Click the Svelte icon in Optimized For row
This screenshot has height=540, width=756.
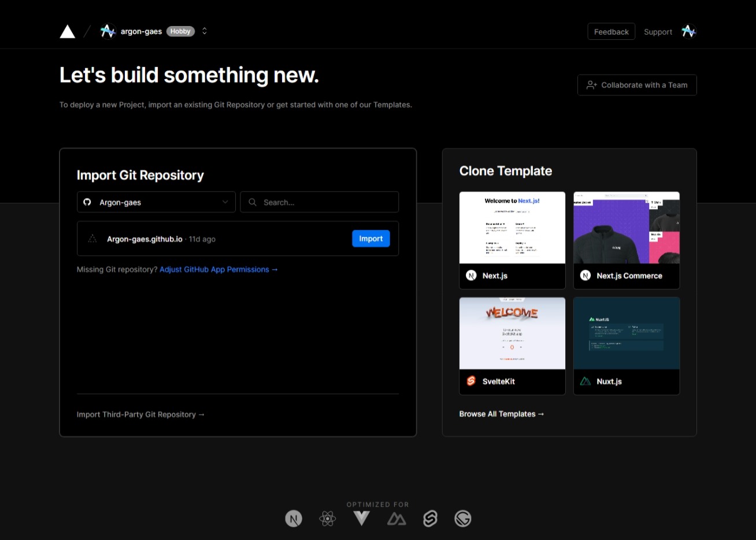click(x=430, y=519)
